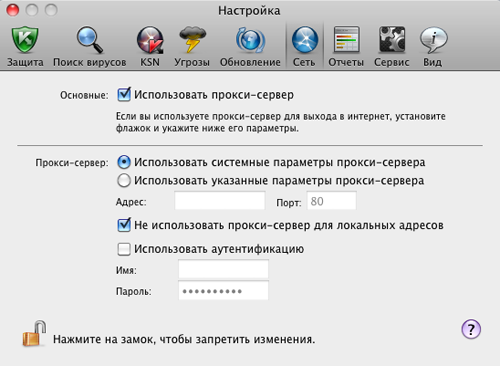Viewport: 500px width, 366px height.
Task: Open the Обновление globe pane
Action: tap(250, 47)
